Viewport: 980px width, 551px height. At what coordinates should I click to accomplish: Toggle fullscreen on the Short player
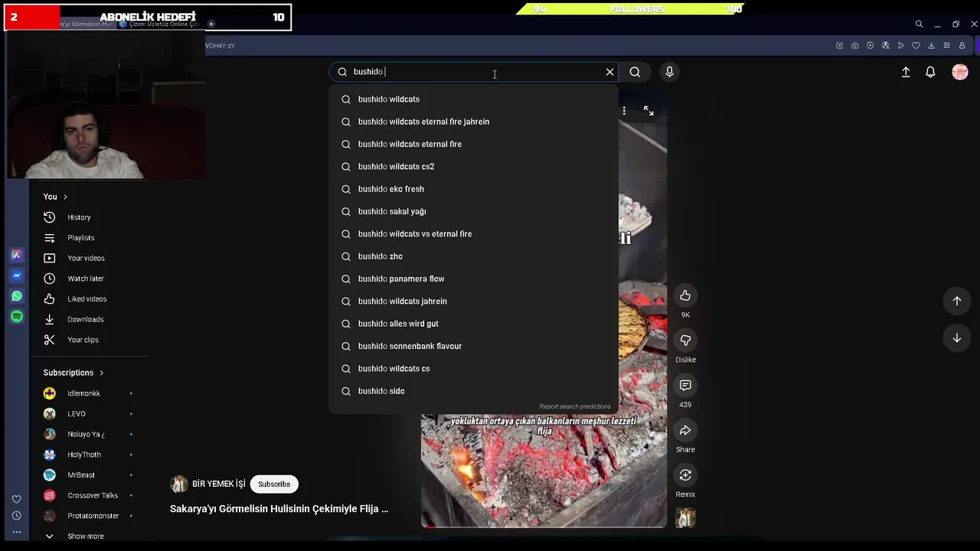[x=648, y=111]
